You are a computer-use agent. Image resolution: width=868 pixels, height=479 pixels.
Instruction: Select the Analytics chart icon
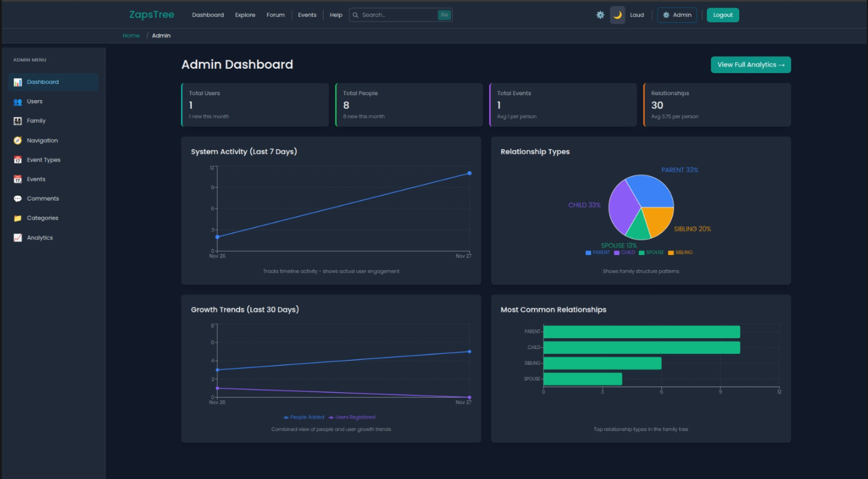[x=17, y=238]
